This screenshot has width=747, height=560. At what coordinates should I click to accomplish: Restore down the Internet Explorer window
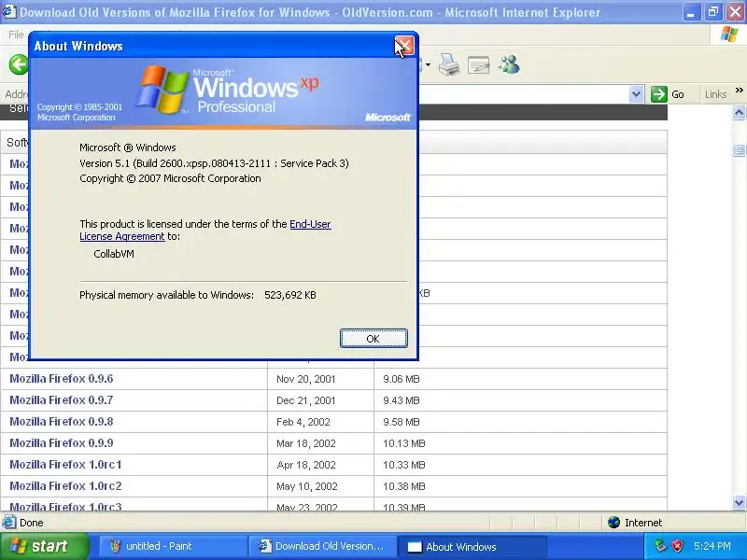pyautogui.click(x=713, y=12)
